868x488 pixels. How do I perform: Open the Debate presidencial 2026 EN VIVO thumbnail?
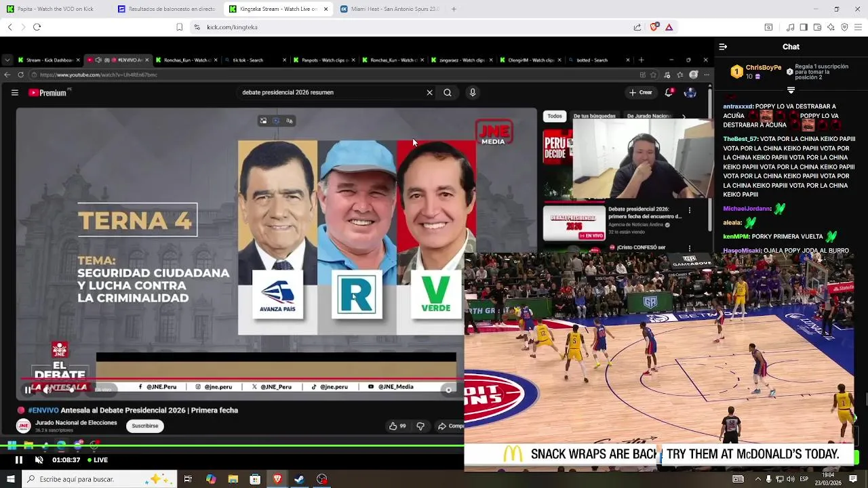pos(574,222)
